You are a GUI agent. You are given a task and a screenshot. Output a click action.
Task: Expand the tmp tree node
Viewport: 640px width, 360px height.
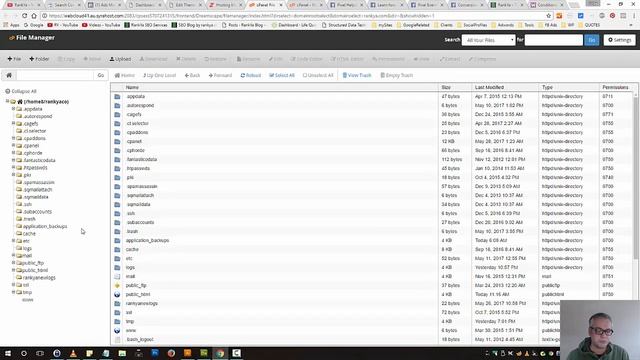tap(13, 292)
